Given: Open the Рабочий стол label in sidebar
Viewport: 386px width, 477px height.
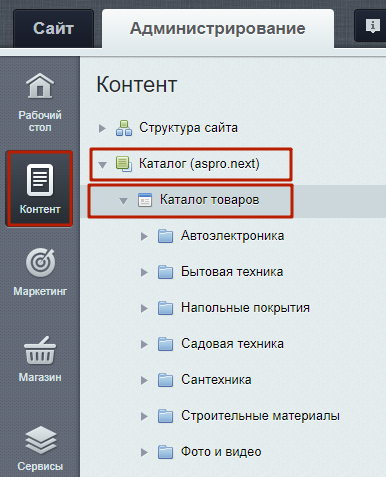Looking at the screenshot, I should [x=40, y=121].
